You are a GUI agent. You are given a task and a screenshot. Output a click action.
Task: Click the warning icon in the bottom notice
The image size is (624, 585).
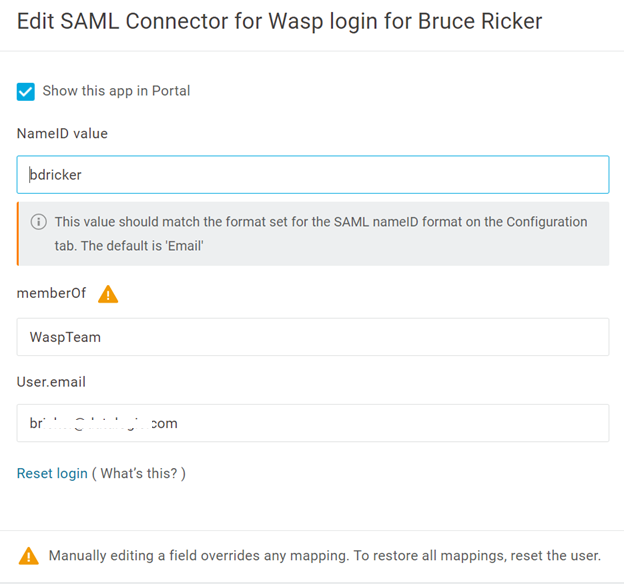(29, 556)
